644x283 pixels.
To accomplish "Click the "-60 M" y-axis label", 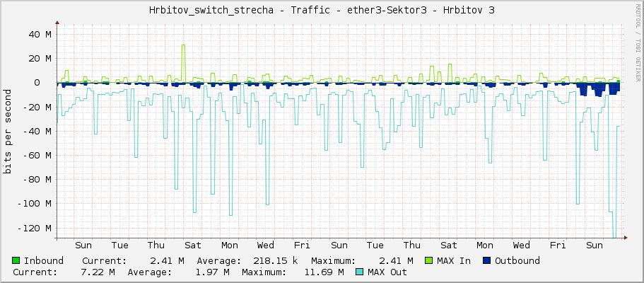I will [37, 156].
